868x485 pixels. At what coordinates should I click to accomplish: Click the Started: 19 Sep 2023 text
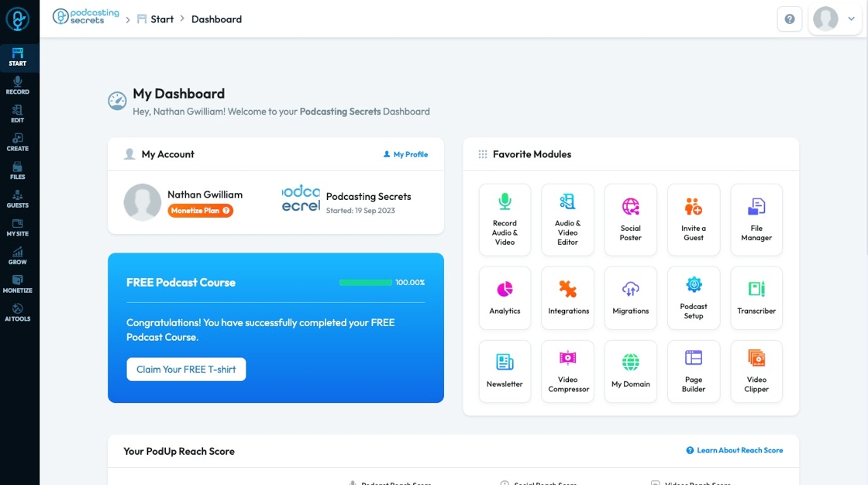click(x=360, y=211)
